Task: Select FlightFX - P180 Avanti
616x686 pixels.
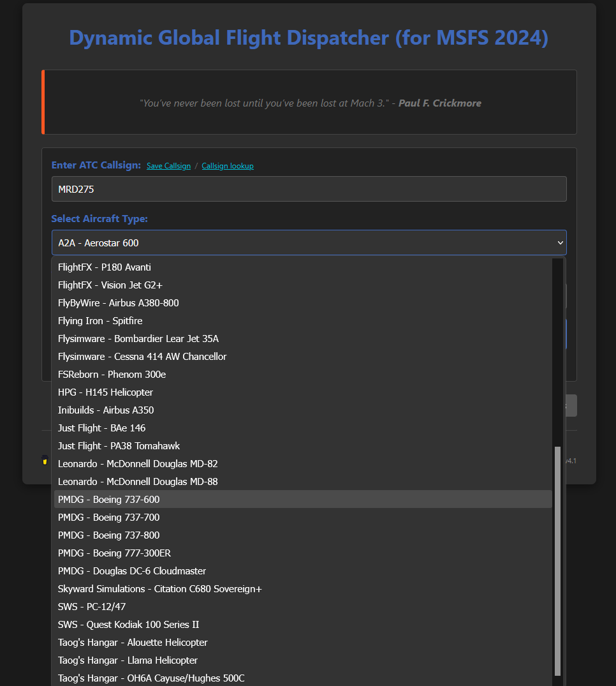Action: click(303, 267)
